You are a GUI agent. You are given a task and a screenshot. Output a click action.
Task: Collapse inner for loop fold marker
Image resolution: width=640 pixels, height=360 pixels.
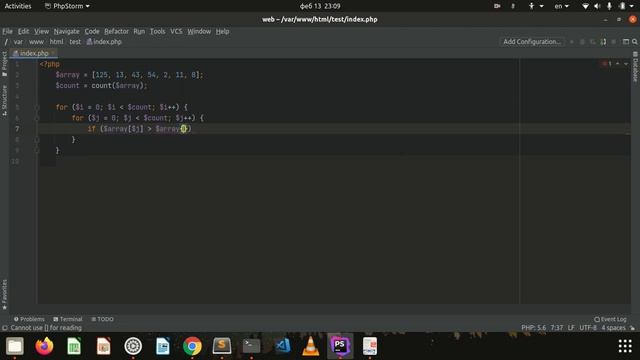(x=36, y=118)
